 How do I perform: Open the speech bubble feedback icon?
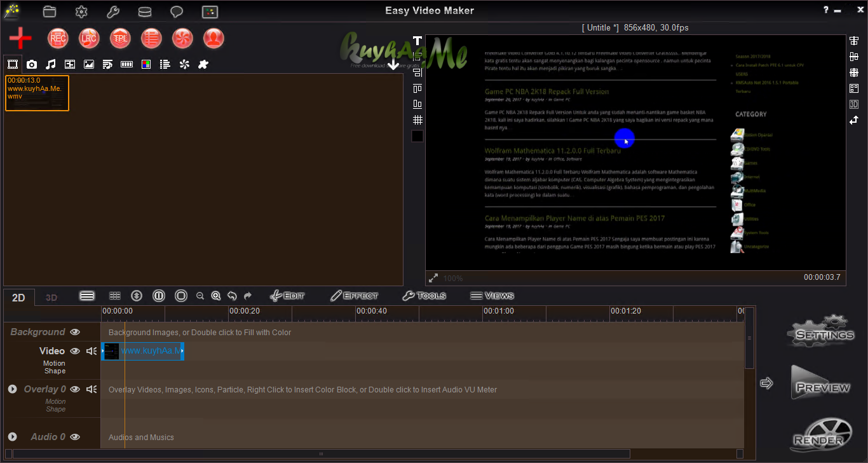pos(177,11)
